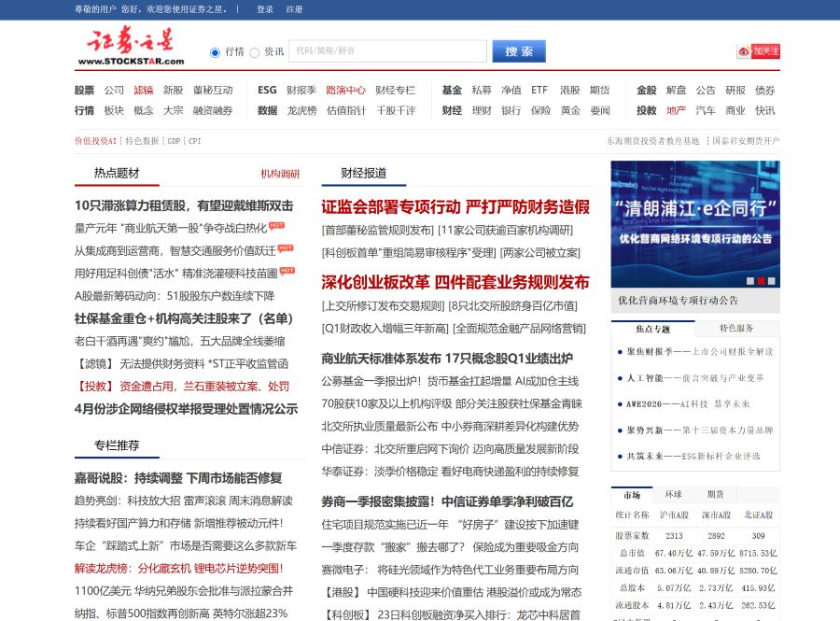Select the 行情 search mode radio

(x=215, y=52)
